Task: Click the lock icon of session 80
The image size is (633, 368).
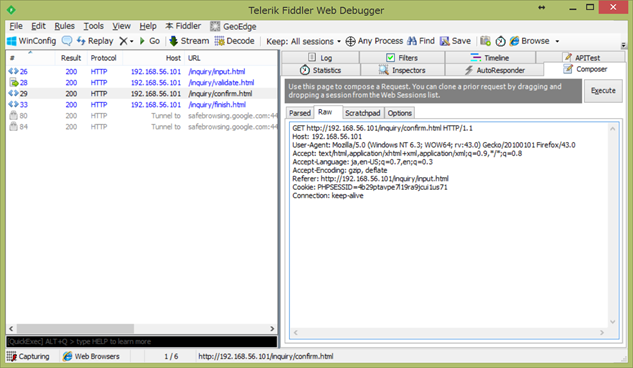Action: (x=13, y=116)
